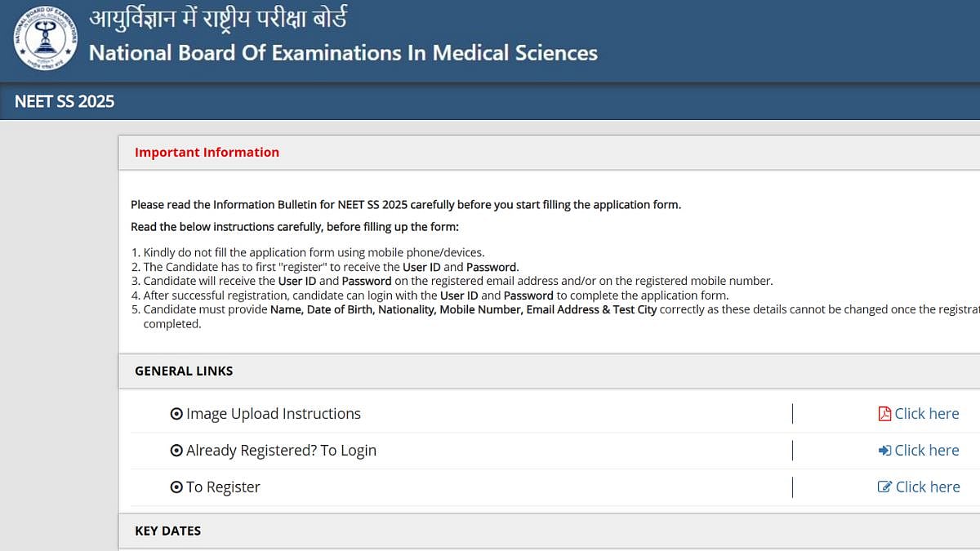The width and height of the screenshot is (980, 551).
Task: Follow the Click here link to login
Action: [x=926, y=450]
